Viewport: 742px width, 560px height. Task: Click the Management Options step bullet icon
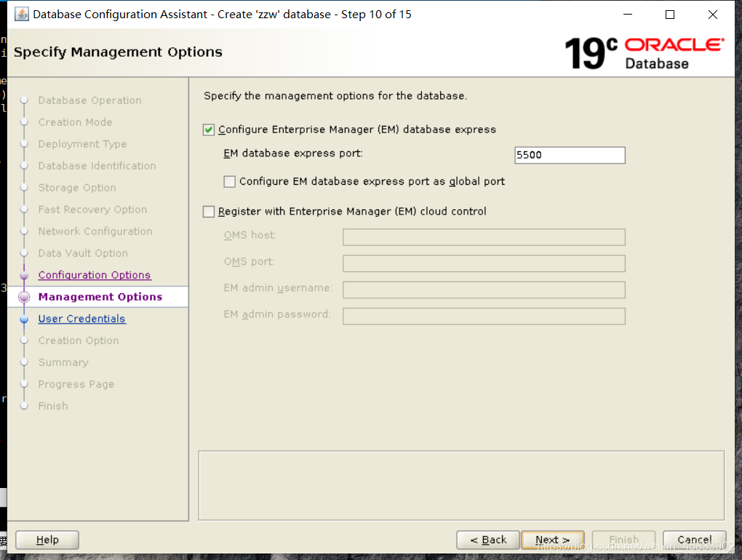click(x=24, y=297)
